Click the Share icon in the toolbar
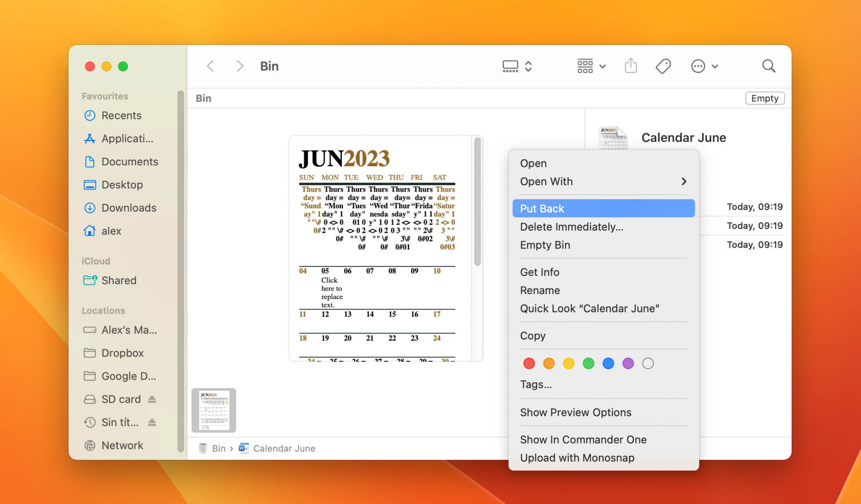 point(630,66)
